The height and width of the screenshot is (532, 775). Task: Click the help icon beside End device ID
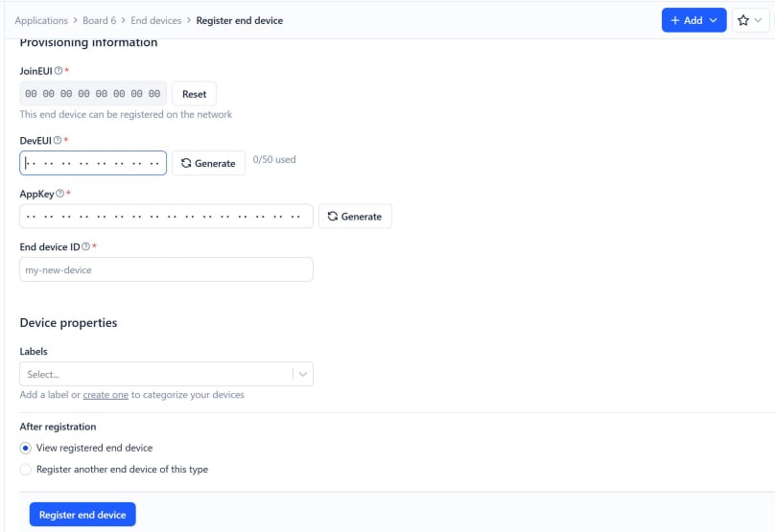click(x=86, y=247)
